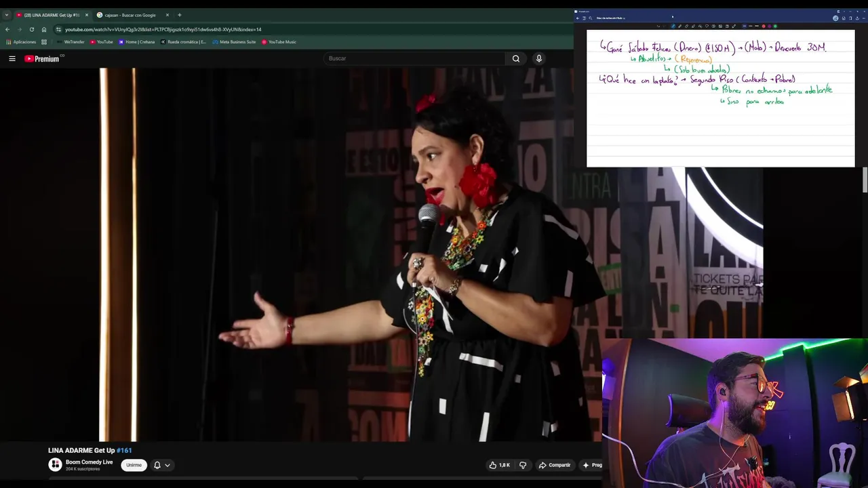Choose the thinnest stroke width in notes toolbar

click(745, 26)
